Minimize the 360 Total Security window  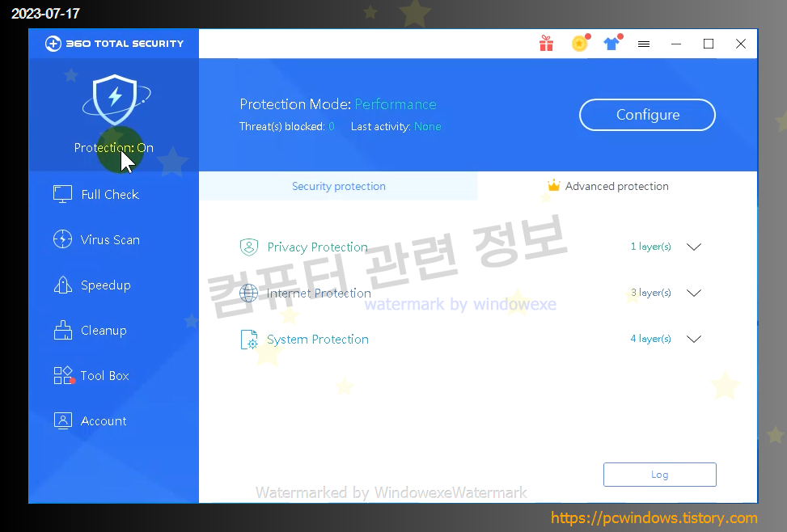[x=676, y=44]
